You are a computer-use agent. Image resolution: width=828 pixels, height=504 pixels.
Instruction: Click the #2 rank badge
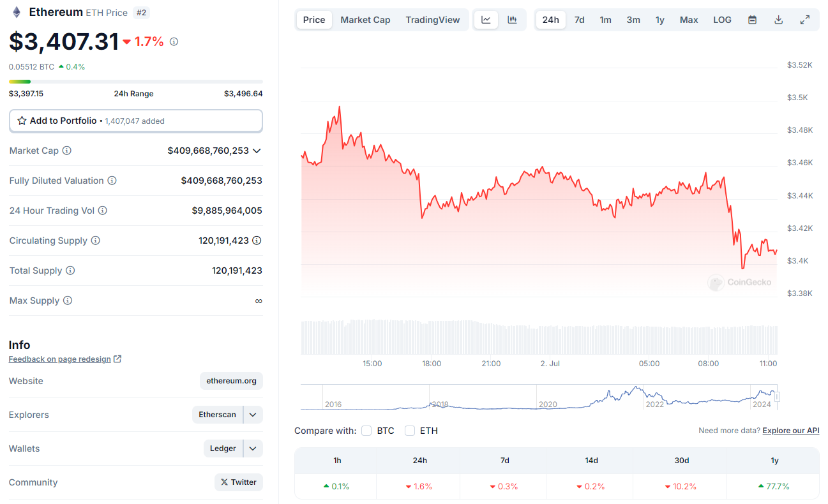[x=141, y=12]
